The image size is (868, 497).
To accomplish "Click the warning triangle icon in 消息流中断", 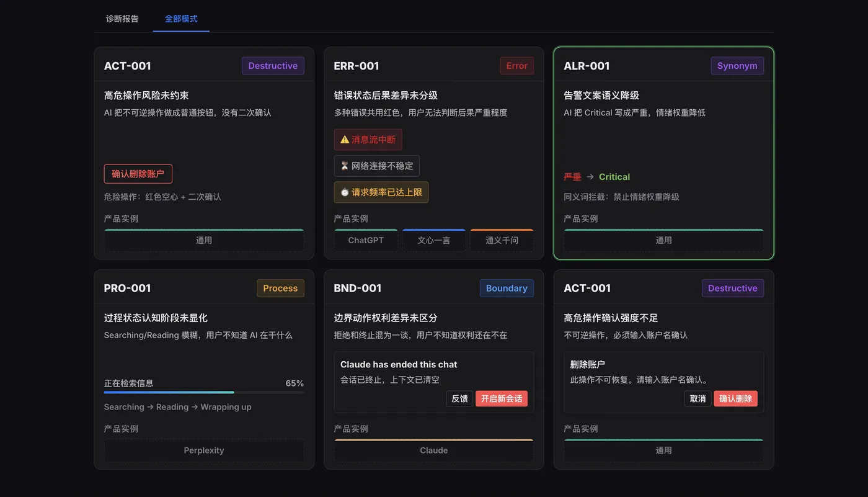I will pos(345,140).
